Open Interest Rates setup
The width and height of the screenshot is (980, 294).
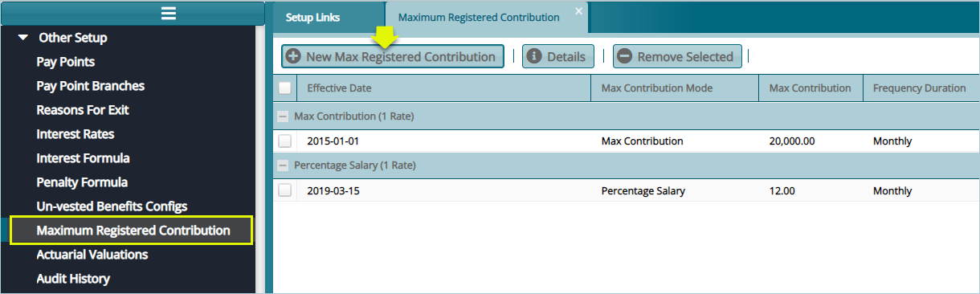[x=76, y=134]
